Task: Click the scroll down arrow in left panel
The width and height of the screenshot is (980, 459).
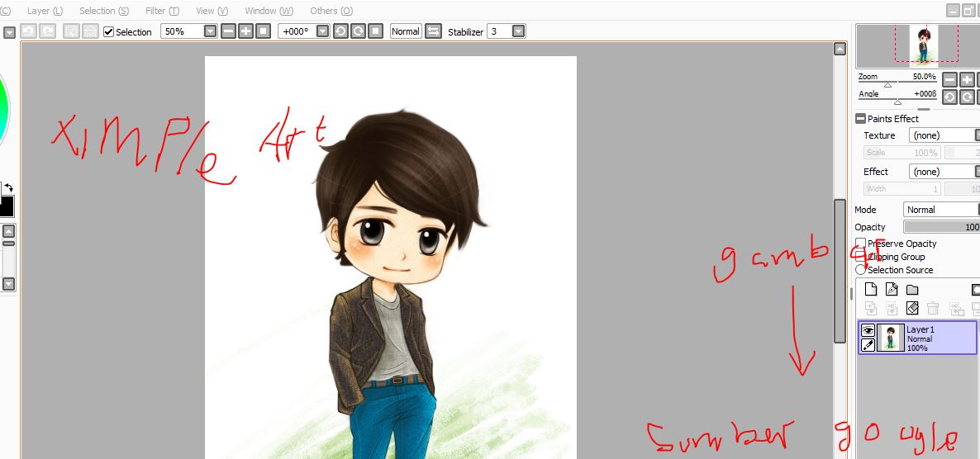Action: coord(9,283)
